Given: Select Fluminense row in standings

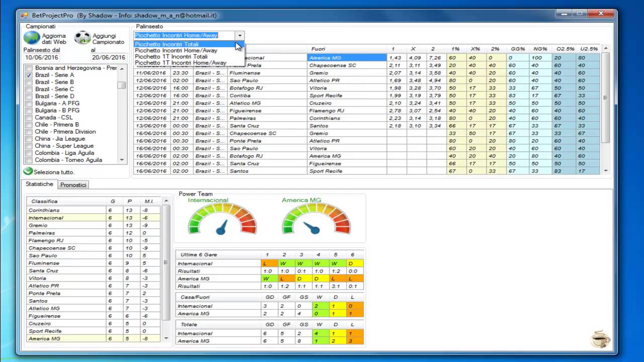Looking at the screenshot, I should coord(93,263).
